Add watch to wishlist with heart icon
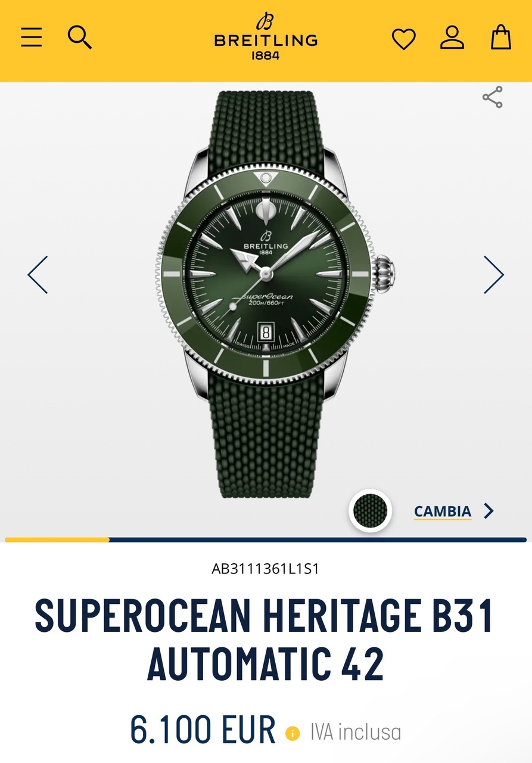 pos(403,39)
